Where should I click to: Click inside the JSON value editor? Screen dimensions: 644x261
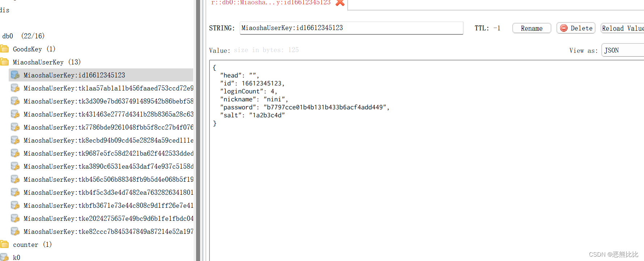click(427, 160)
